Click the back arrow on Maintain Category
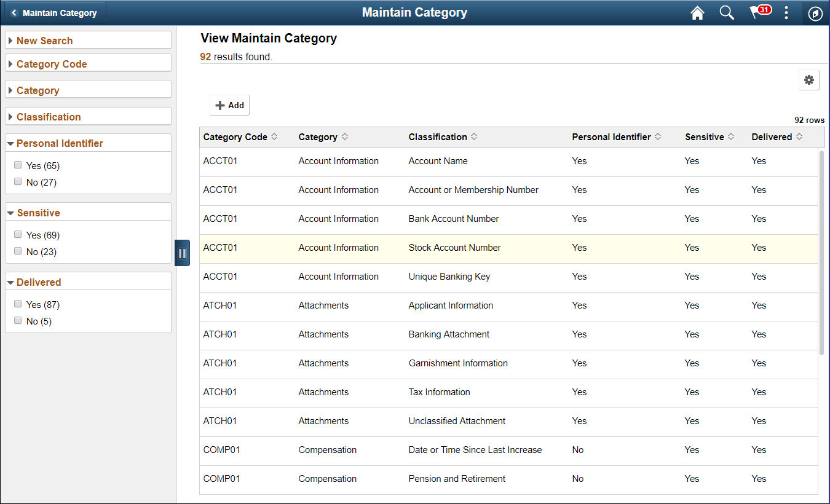The image size is (830, 504). 14,12
